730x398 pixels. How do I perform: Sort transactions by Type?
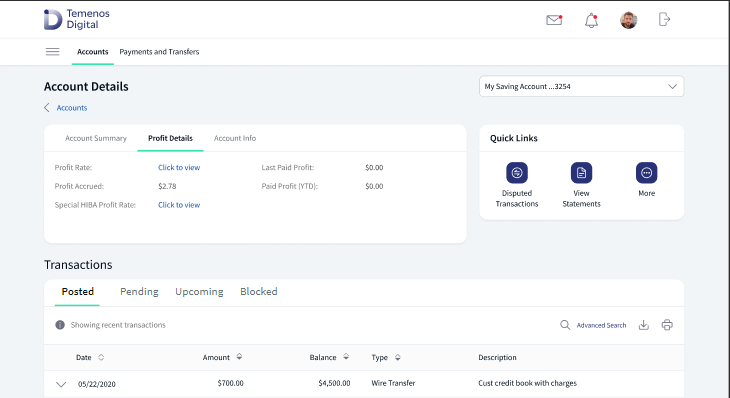pos(398,358)
